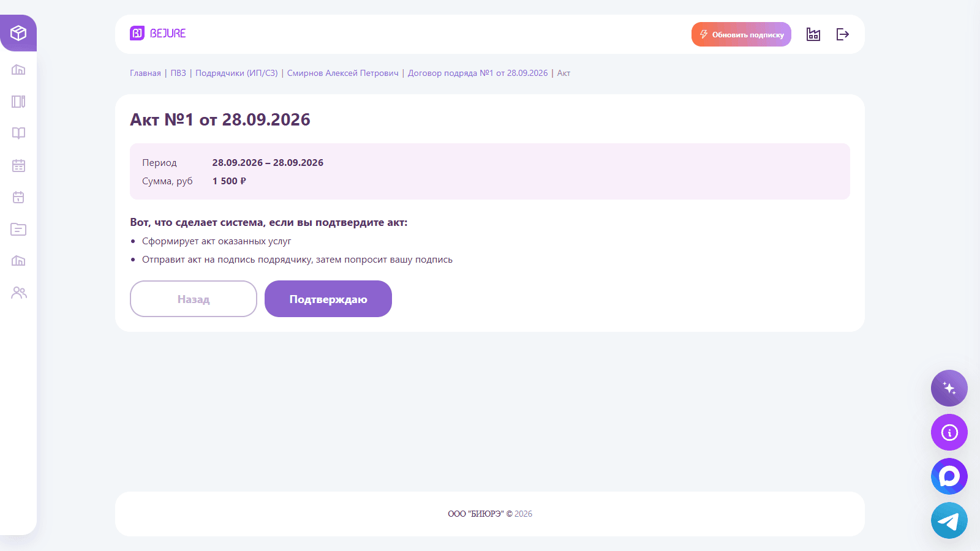
Task: Open the ПВЗ breadcrumb link
Action: point(178,73)
